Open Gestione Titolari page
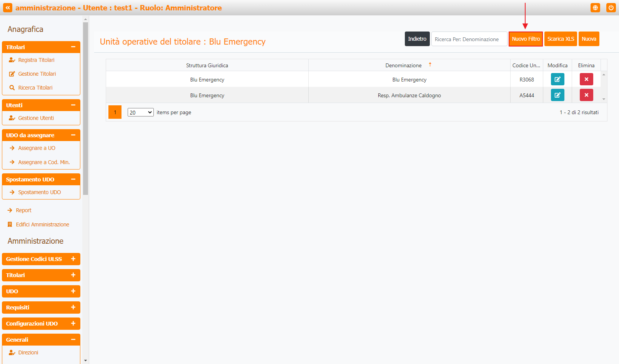The image size is (619, 364). click(37, 74)
